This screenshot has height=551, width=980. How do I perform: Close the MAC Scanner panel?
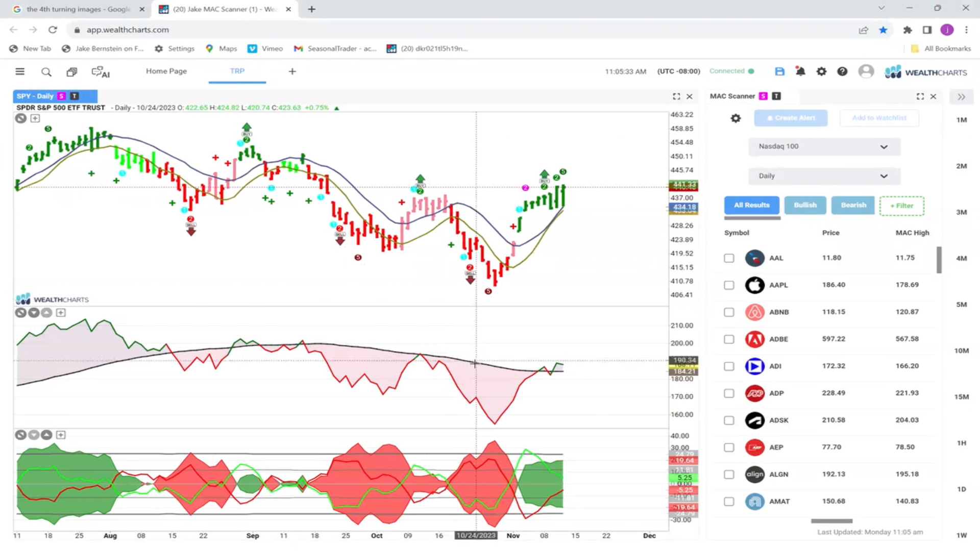click(x=933, y=96)
